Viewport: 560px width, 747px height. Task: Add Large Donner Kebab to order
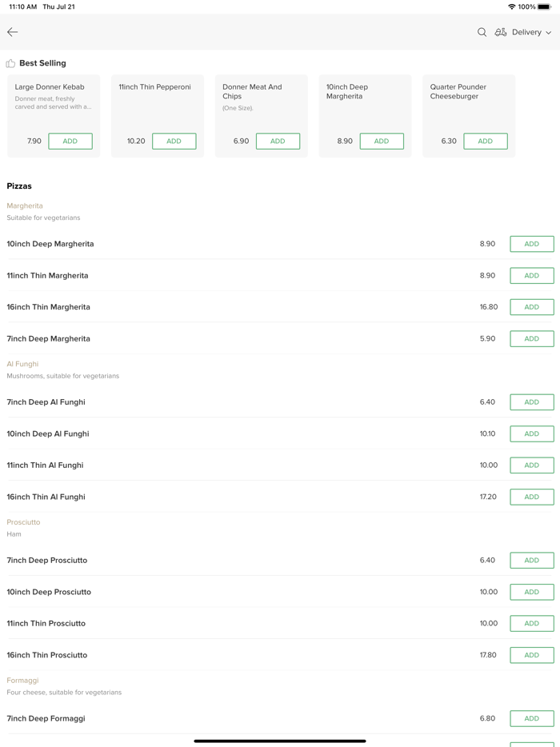coord(70,142)
